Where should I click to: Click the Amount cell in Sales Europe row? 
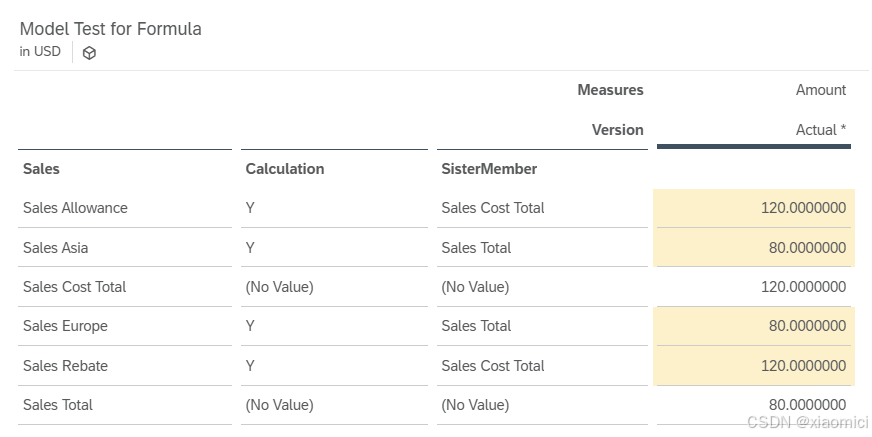[x=754, y=326]
